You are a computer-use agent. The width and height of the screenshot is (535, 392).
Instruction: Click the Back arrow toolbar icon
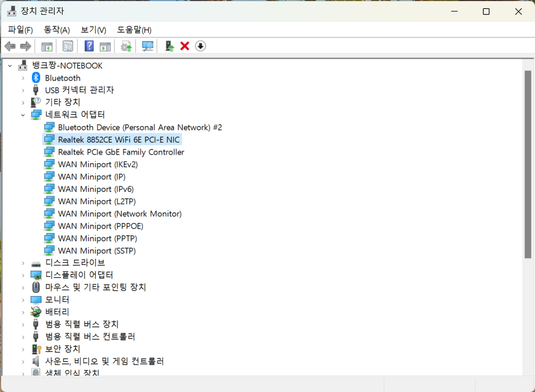click(10, 46)
